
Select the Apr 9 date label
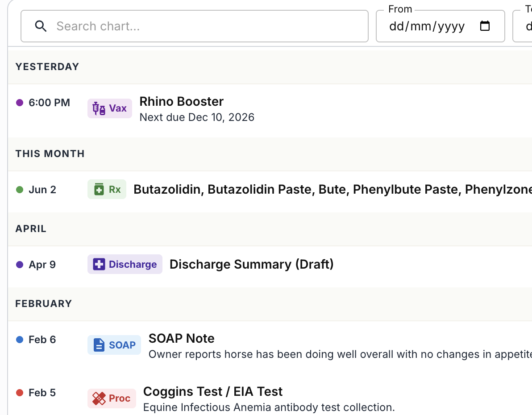(42, 265)
